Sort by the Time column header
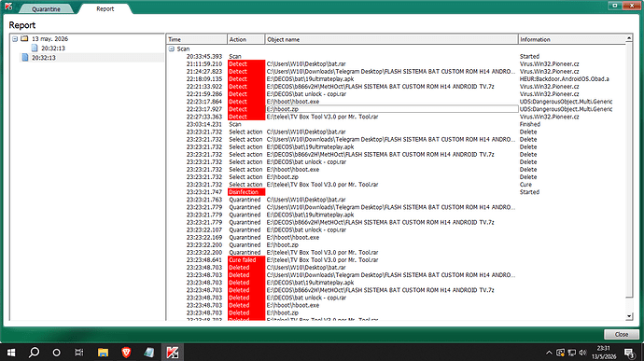 pyautogui.click(x=197, y=39)
